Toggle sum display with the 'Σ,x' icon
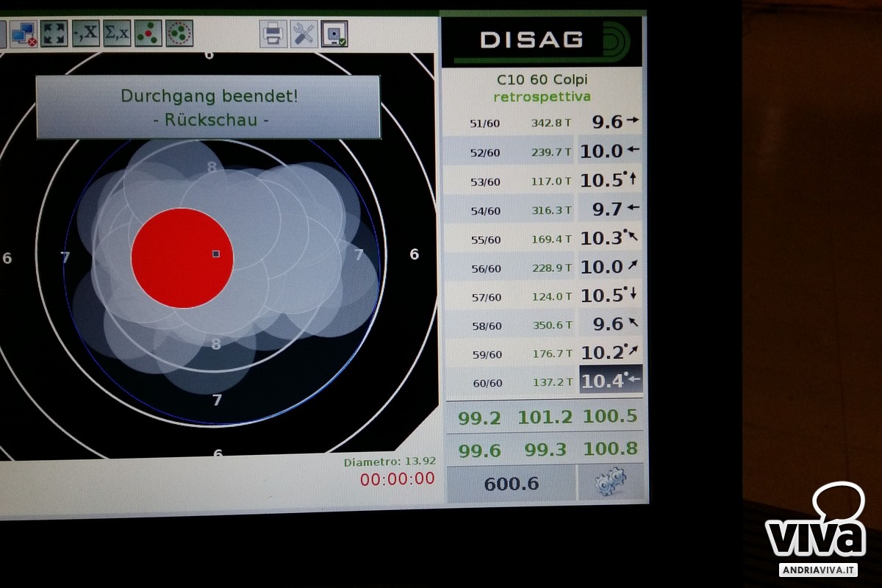This screenshot has width=882, height=588. click(x=117, y=34)
